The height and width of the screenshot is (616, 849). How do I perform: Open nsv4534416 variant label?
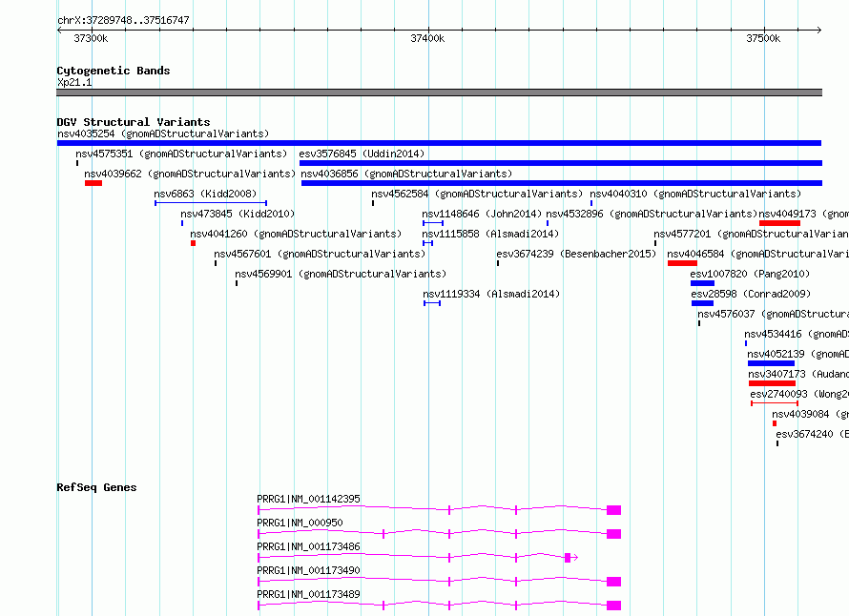[797, 334]
